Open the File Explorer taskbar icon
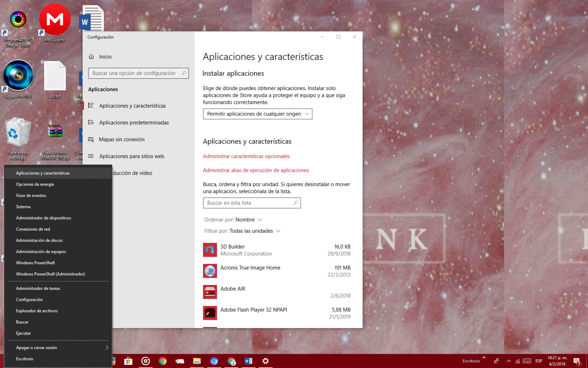Viewport: 588px width, 368px height. coord(197,361)
